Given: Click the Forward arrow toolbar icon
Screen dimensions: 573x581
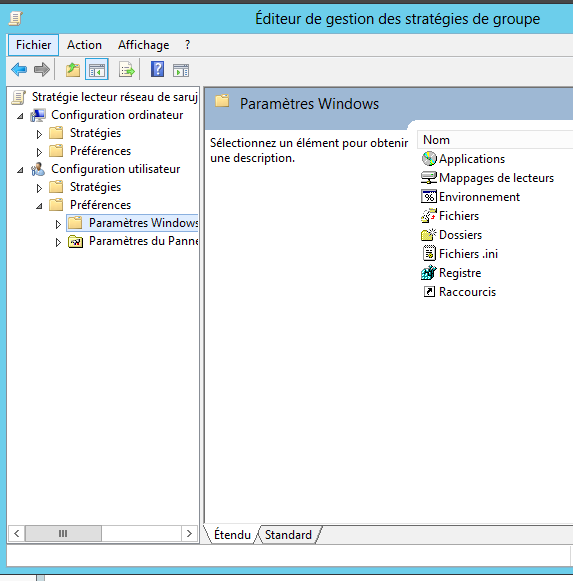Looking at the screenshot, I should pyautogui.click(x=42, y=69).
